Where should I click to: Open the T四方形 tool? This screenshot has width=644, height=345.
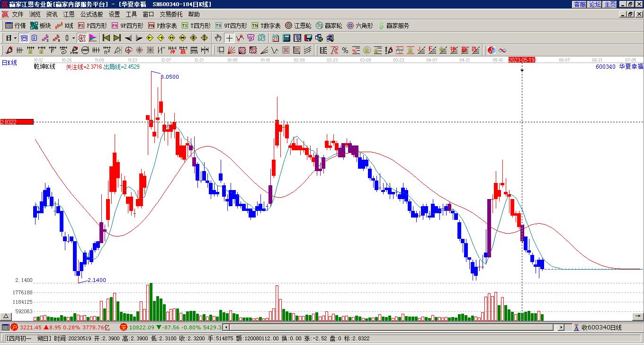(x=196, y=26)
